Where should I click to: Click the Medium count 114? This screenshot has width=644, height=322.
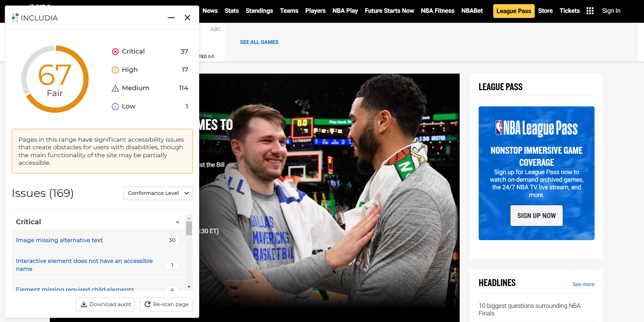point(183,88)
